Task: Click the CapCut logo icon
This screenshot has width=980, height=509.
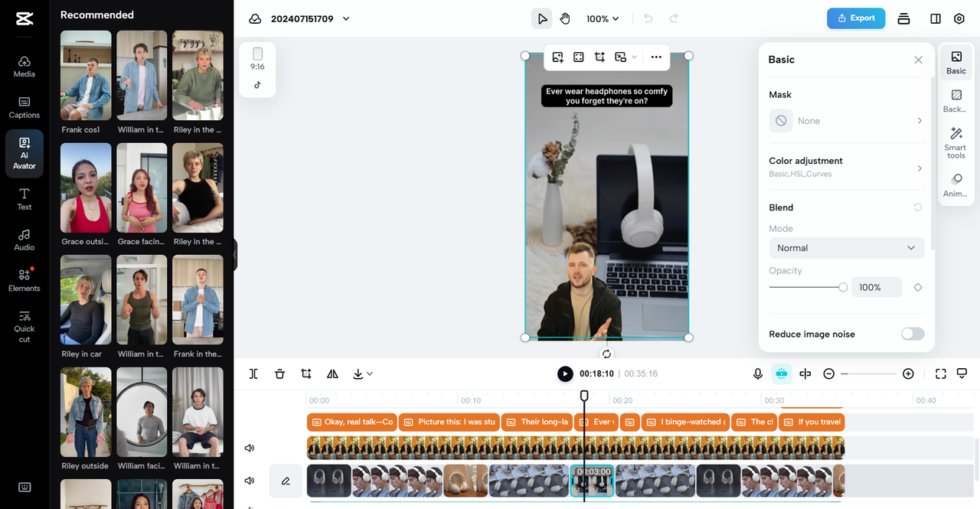Action: coord(24,18)
